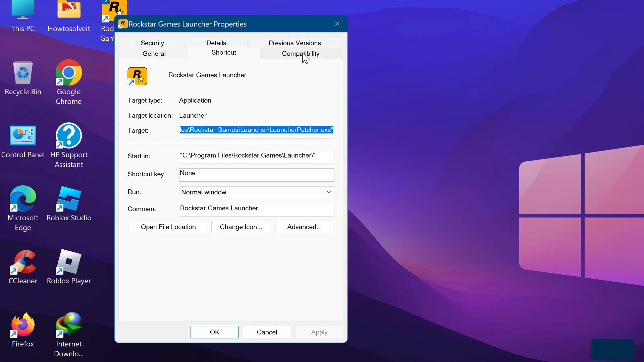Screen dimensions: 644x362
Task: Click Cancel in Properties dialog
Action: click(x=267, y=332)
